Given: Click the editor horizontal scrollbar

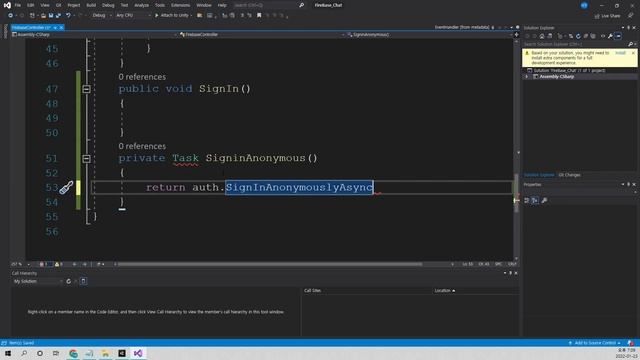Looking at the screenshot, I should point(269,264).
